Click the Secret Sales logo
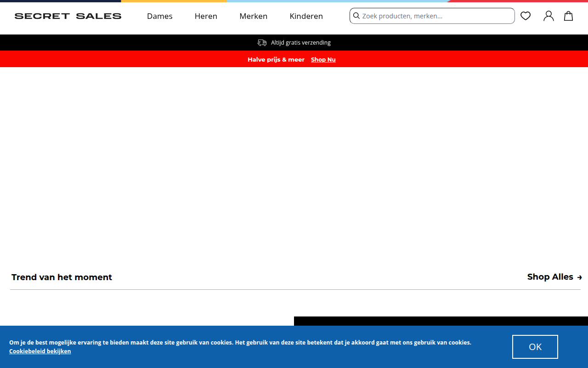This screenshot has width=588, height=368. click(68, 16)
